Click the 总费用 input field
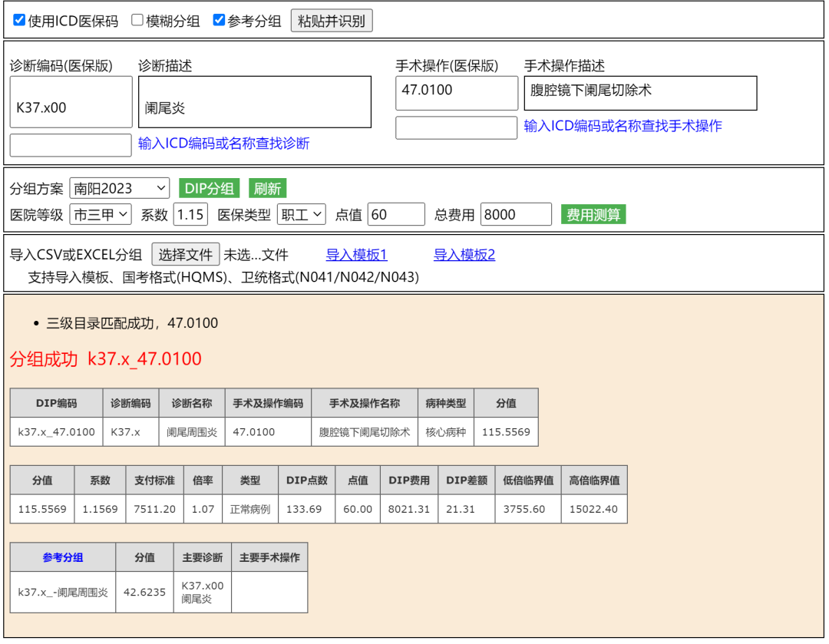The width and height of the screenshot is (829, 644). click(516, 215)
